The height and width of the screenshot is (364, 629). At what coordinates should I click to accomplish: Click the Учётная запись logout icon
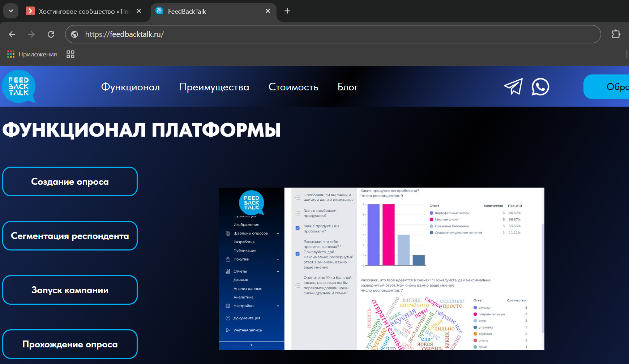click(227, 330)
